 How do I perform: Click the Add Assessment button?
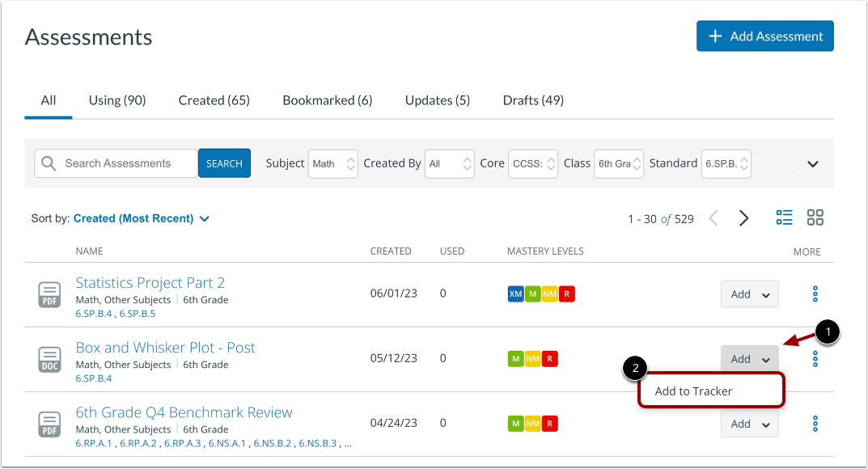click(765, 36)
